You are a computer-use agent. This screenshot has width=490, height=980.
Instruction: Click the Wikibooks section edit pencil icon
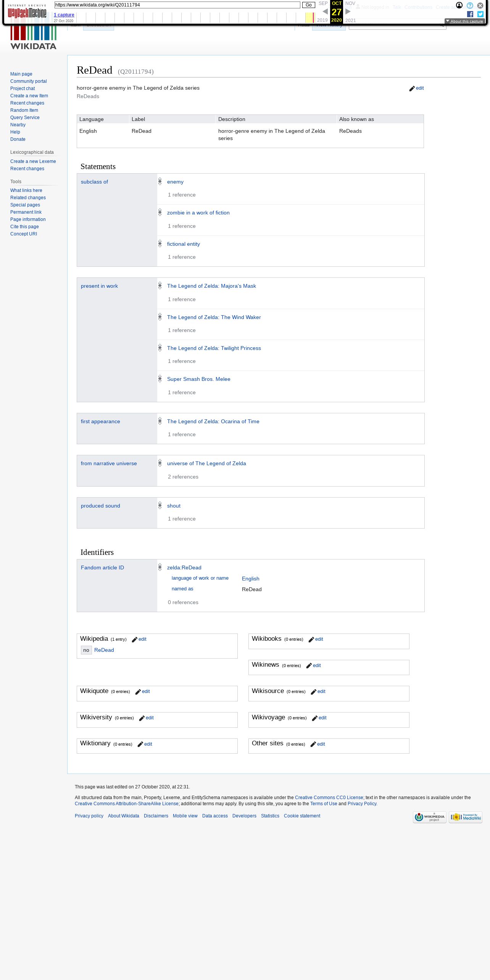pyautogui.click(x=311, y=640)
